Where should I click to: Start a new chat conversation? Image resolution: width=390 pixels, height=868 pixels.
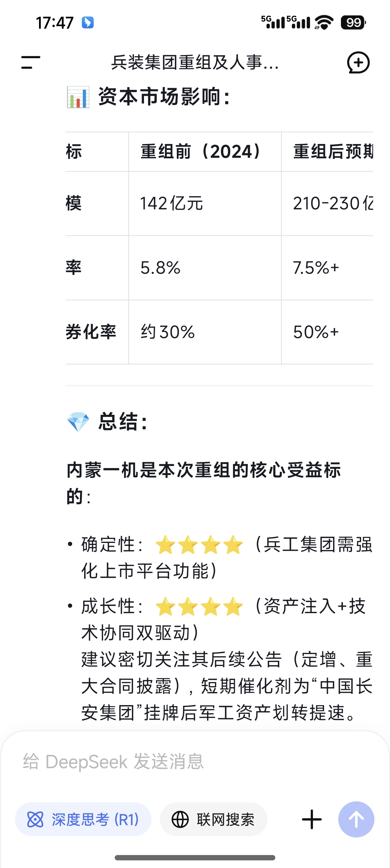[358, 63]
